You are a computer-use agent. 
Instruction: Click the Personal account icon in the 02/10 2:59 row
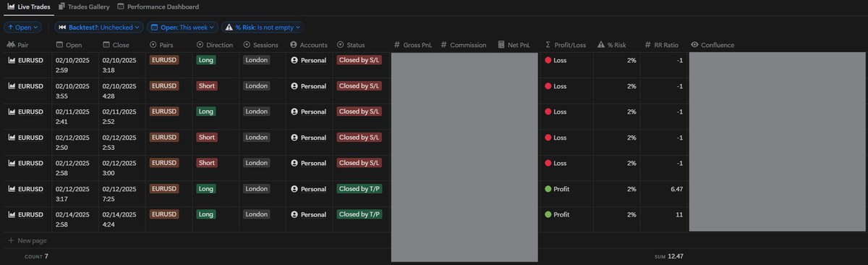tap(294, 61)
